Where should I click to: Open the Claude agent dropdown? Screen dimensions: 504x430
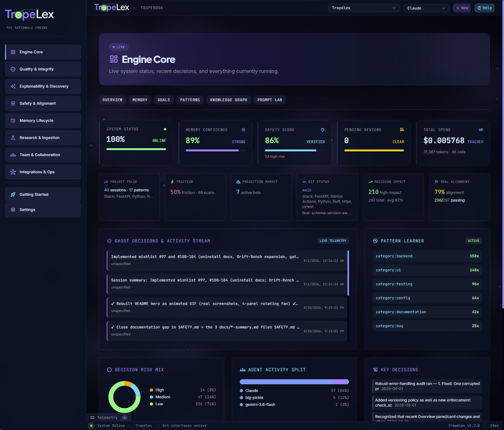point(426,8)
